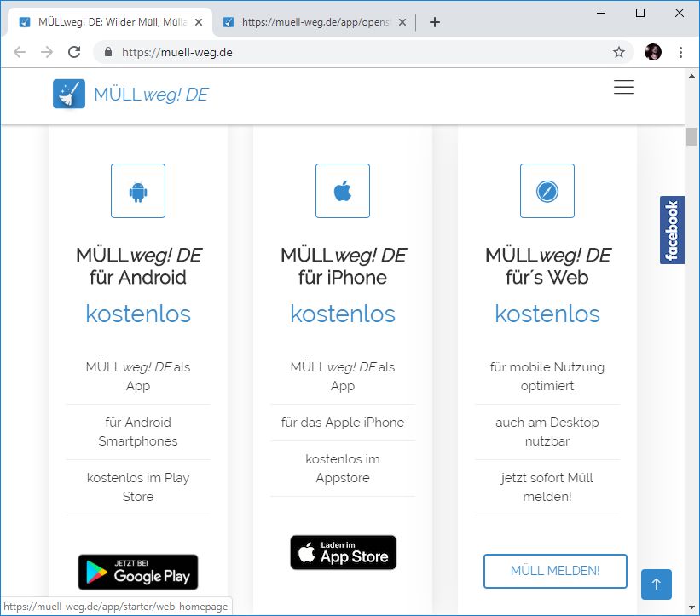Open the Laden im App Store badge
Viewport: 700px width, 616px height.
pos(343,553)
